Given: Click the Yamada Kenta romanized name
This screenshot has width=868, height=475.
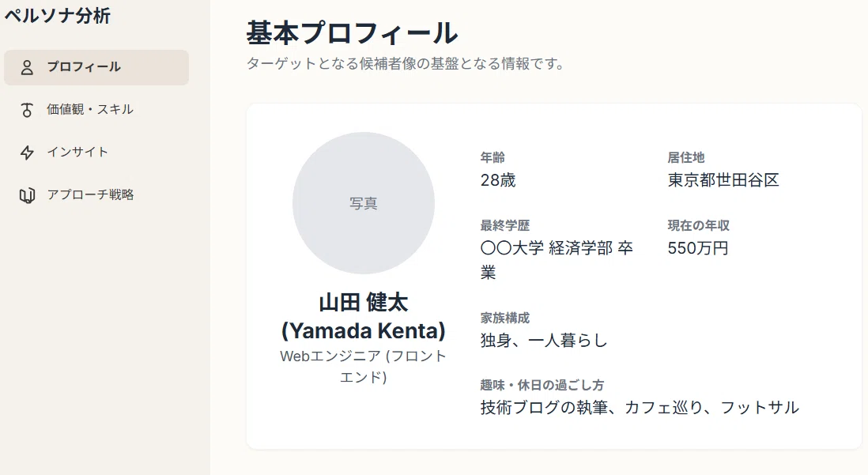Looking at the screenshot, I should point(363,330).
